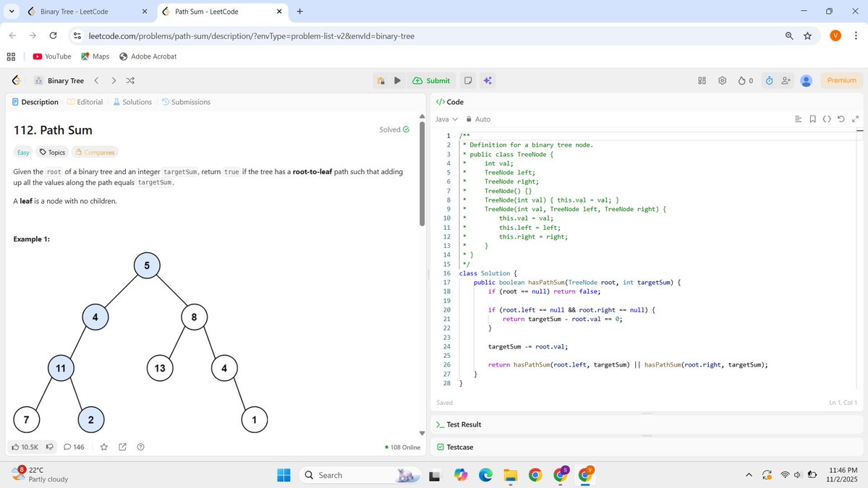Open the Adobe Acrobat bookmark

(148, 56)
